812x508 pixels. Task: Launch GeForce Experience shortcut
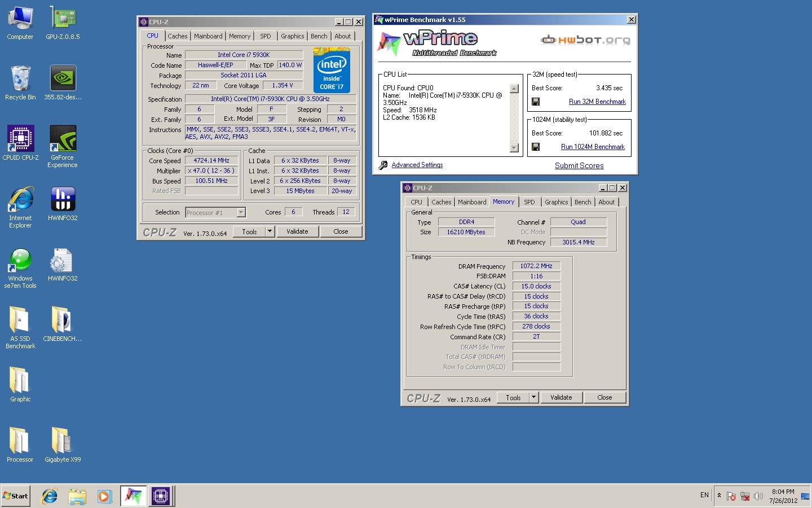[63, 147]
